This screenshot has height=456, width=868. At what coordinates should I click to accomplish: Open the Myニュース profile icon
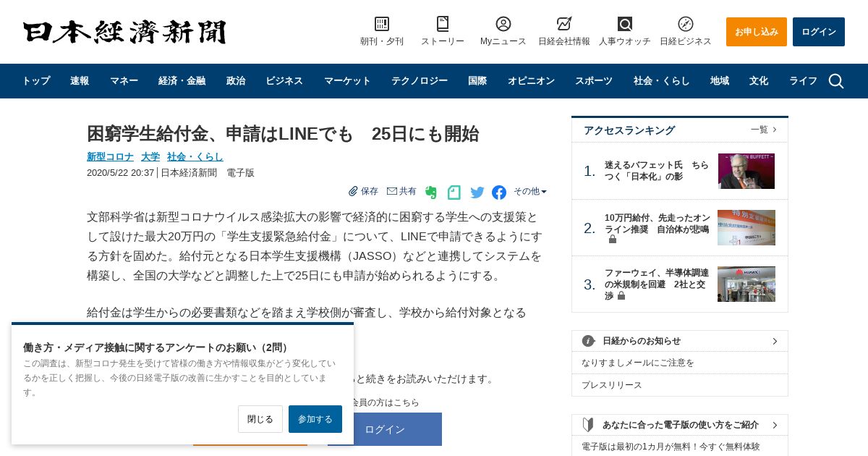click(503, 24)
